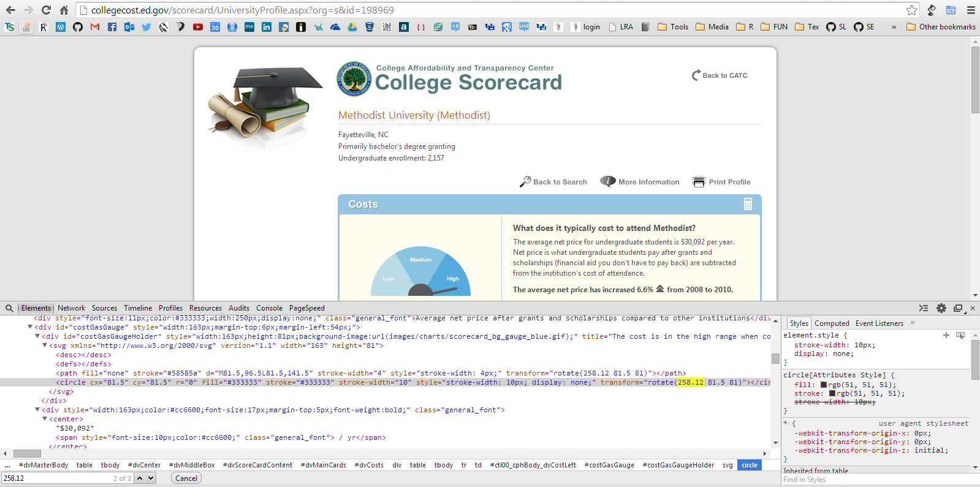Viewport: 980px width, 487px height.
Task: Open the Gmail bookmark icon
Action: pyautogui.click(x=95, y=27)
